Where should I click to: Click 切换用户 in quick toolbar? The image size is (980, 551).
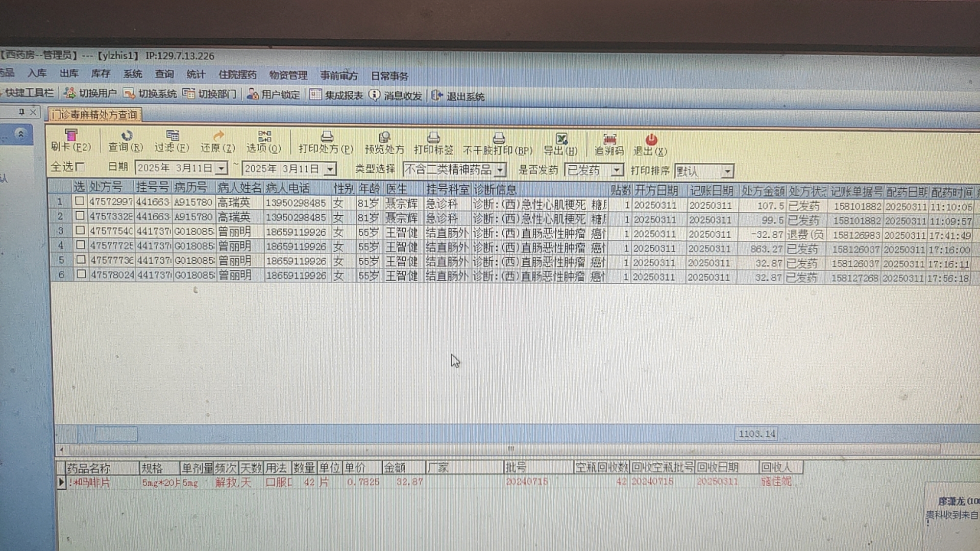pos(91,93)
